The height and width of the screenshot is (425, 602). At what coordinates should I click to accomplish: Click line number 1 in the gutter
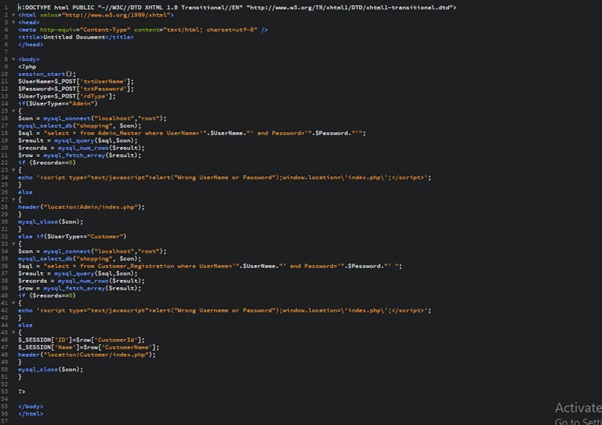(6, 7)
